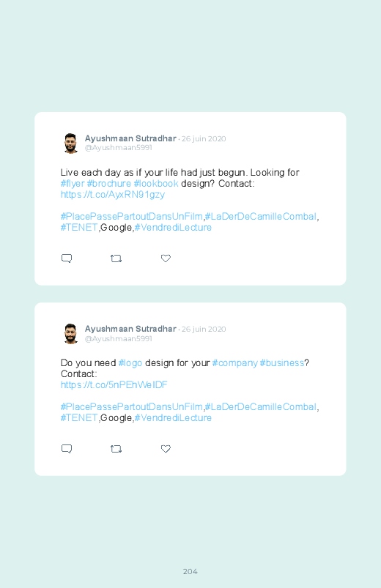381x588 pixels.
Task: Click the #company hashtag
Action: pyautogui.click(x=235, y=363)
